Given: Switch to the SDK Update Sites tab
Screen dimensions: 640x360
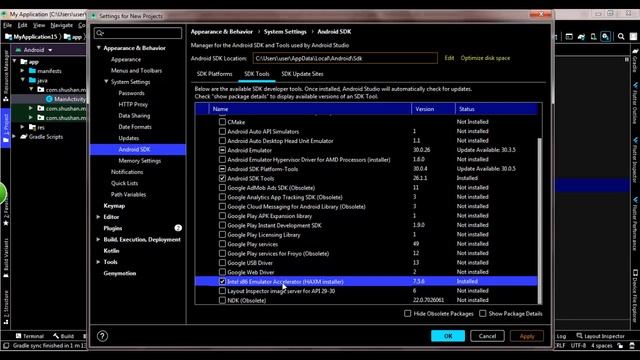Looking at the screenshot, I should pos(302,74).
